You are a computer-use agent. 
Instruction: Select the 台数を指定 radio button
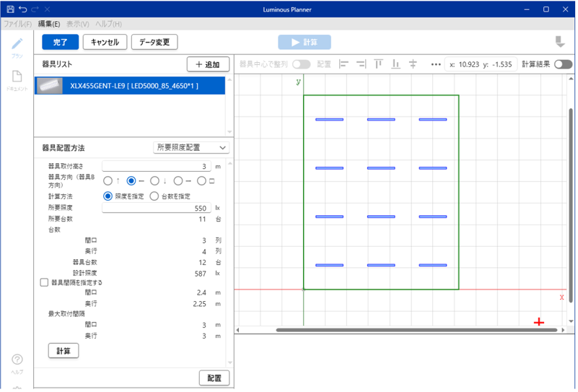pyautogui.click(x=154, y=196)
